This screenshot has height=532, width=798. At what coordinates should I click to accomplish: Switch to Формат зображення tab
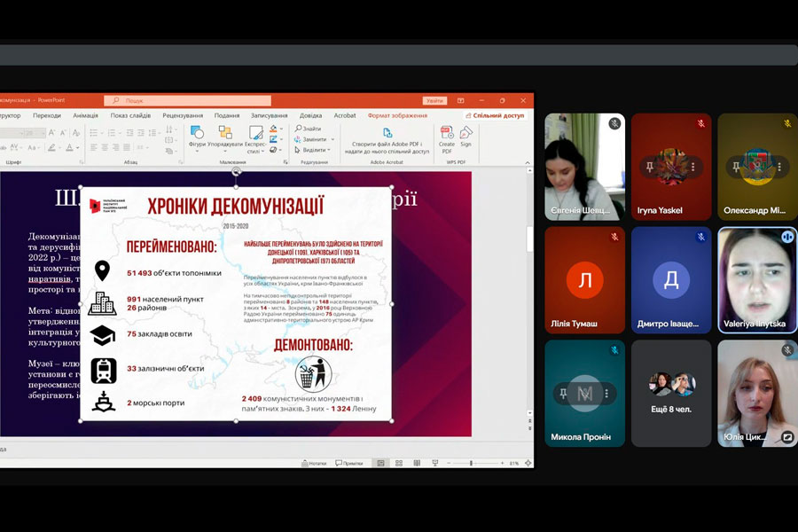[x=397, y=115]
